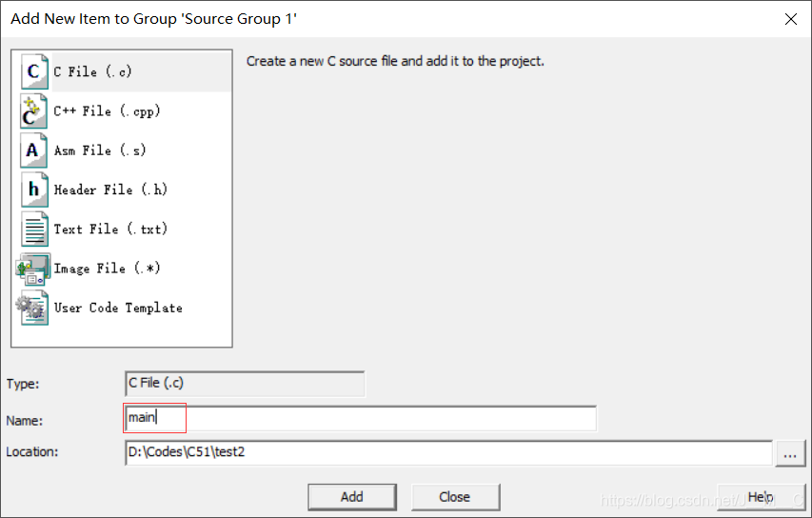The width and height of the screenshot is (812, 518).
Task: Click the 'Asm File (.s)' label
Action: (x=100, y=150)
